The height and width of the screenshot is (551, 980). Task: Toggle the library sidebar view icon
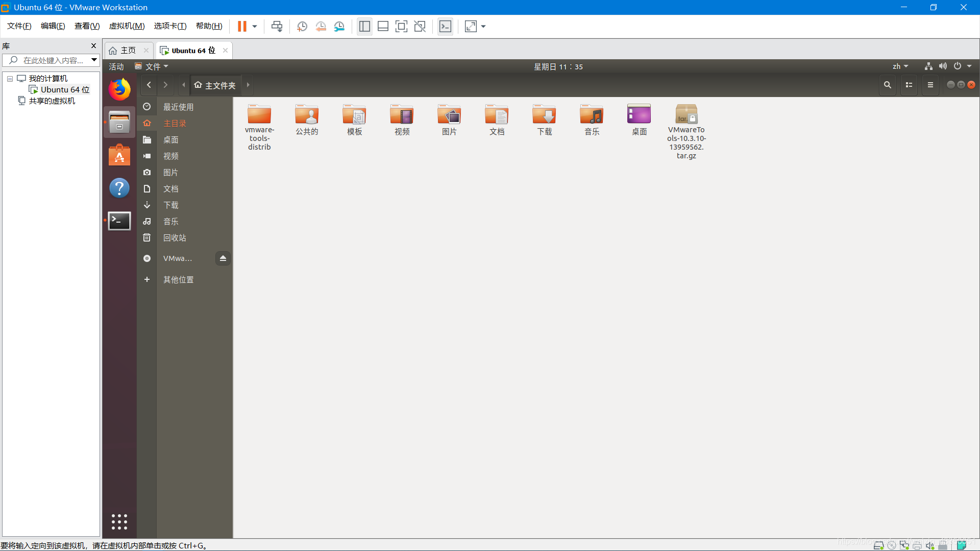click(x=364, y=27)
